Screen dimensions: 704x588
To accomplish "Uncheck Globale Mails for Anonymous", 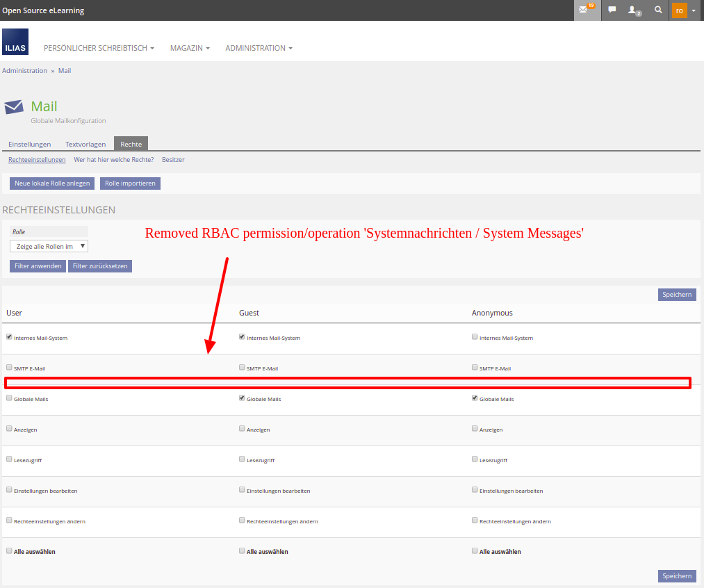I will [x=475, y=398].
